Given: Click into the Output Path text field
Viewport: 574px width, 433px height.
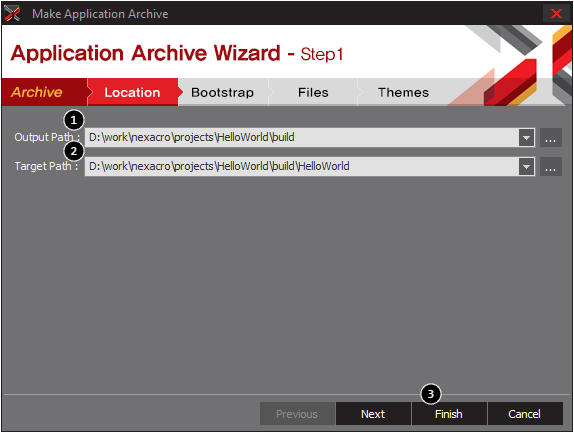Looking at the screenshot, I should pyautogui.click(x=302, y=138).
